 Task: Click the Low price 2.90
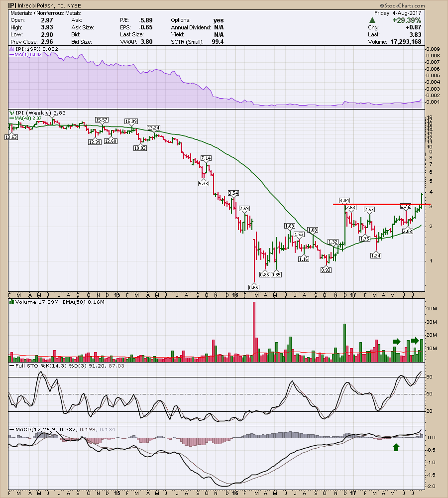[x=47, y=35]
